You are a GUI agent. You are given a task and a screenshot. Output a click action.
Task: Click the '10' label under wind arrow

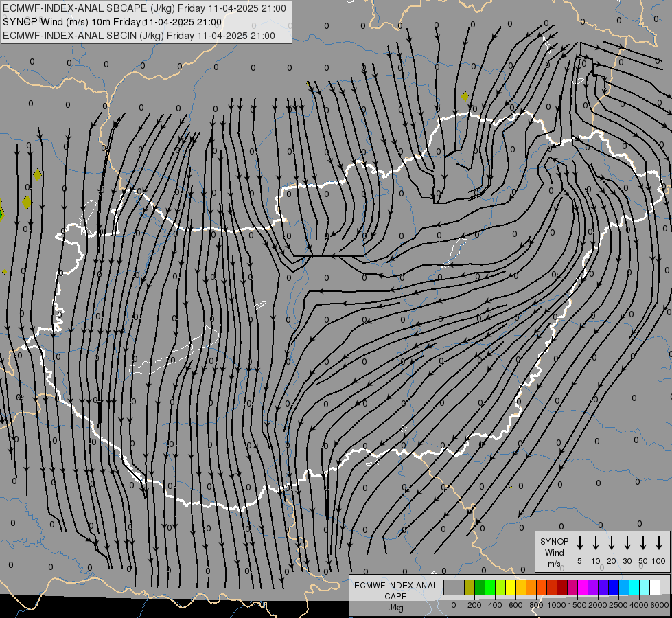(x=595, y=561)
